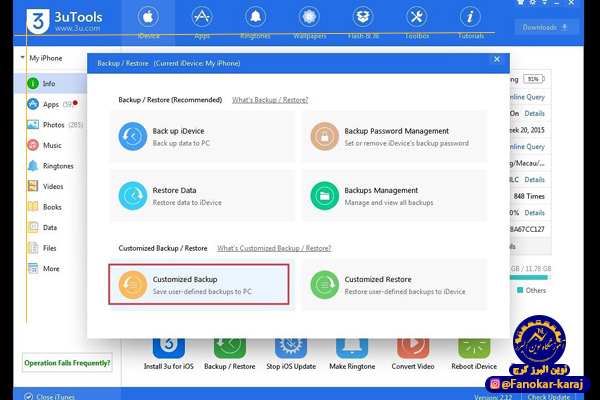This screenshot has height=400, width=600.
Task: Select Apps in the sidebar
Action: (51, 104)
